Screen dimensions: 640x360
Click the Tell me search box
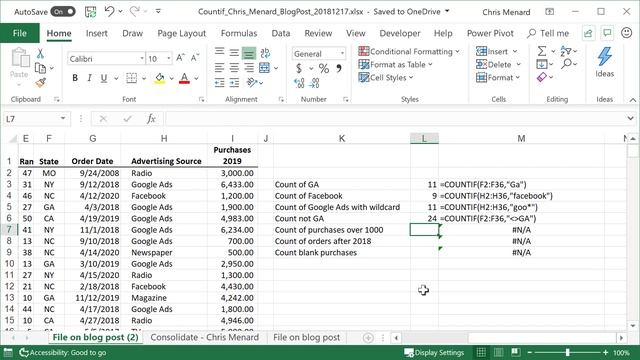(548, 33)
